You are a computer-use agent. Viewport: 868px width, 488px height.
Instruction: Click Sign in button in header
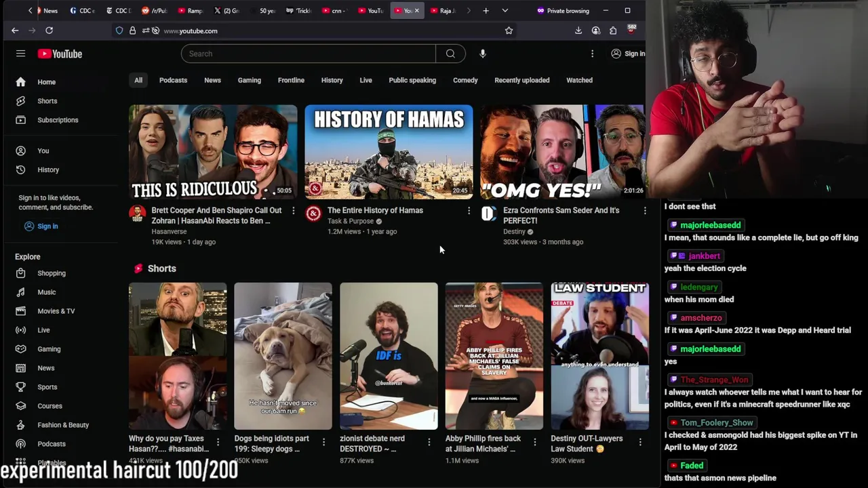(628, 54)
